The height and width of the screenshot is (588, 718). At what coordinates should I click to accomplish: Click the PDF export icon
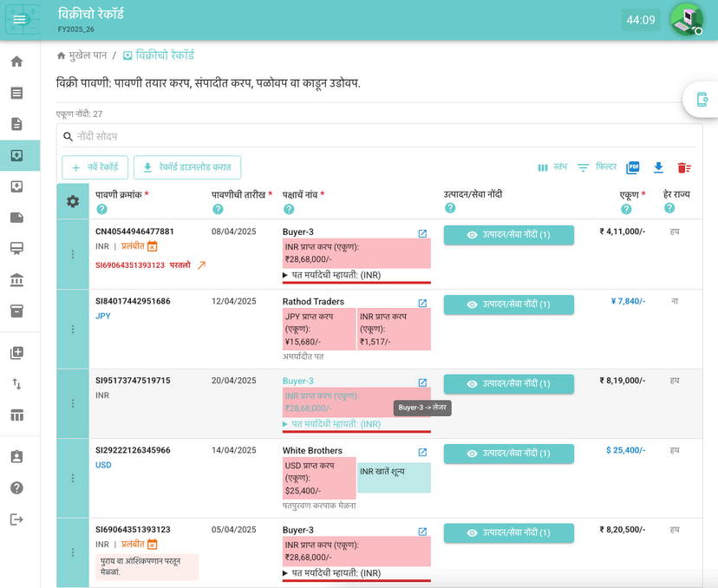633,167
